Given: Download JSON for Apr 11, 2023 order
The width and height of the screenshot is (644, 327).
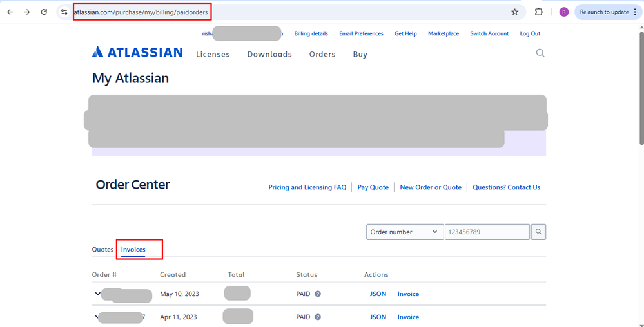Looking at the screenshot, I should click(378, 317).
